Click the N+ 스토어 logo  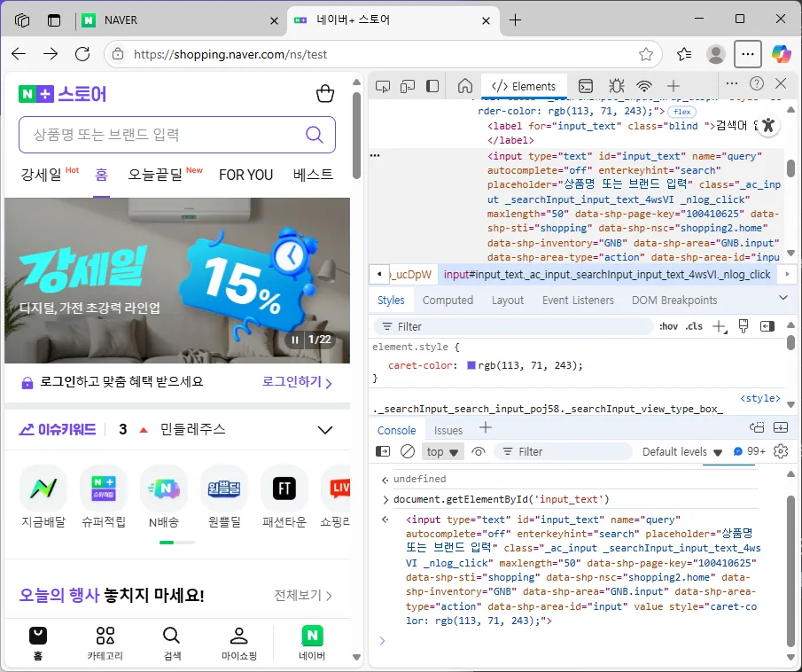pos(62,94)
